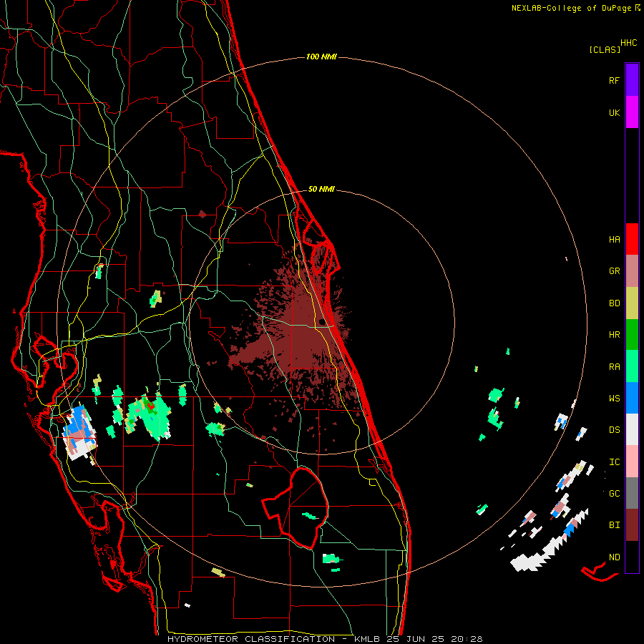Click the "RA" legend label
This screenshot has height=644, width=644.
pos(615,367)
